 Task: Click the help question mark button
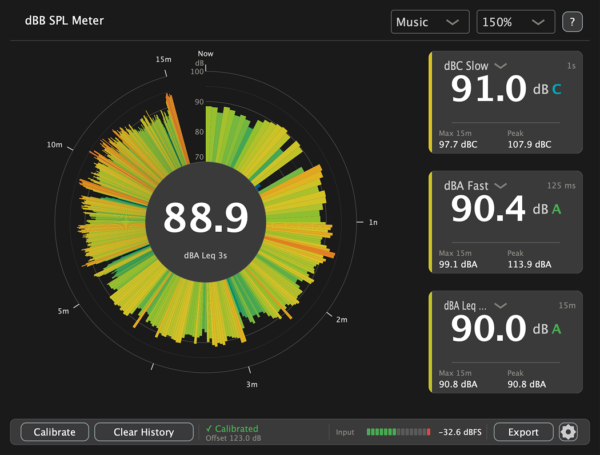click(x=572, y=22)
